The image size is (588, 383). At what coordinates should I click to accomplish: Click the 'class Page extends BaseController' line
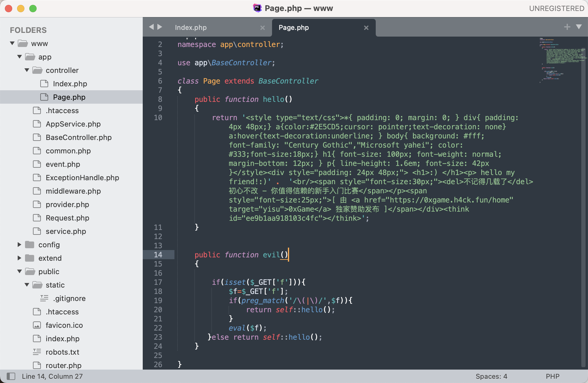248,81
